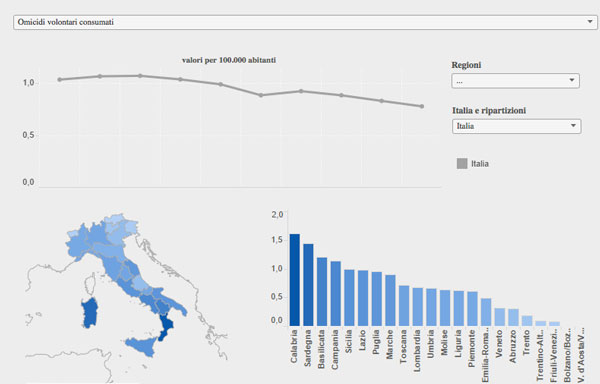Click the Lazio label under bar chart
The image size is (600, 384).
click(x=362, y=340)
